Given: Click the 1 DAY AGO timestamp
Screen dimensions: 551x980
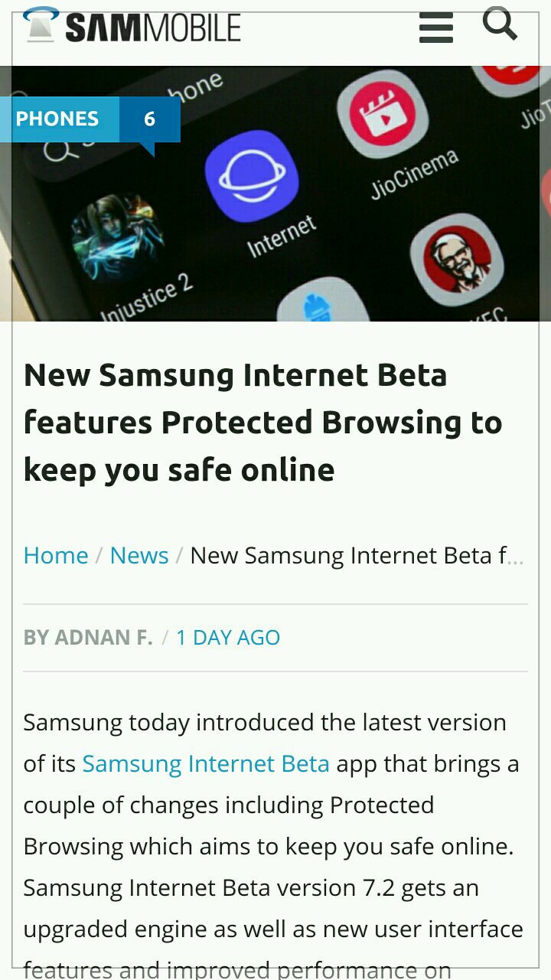Looking at the screenshot, I should (x=228, y=637).
